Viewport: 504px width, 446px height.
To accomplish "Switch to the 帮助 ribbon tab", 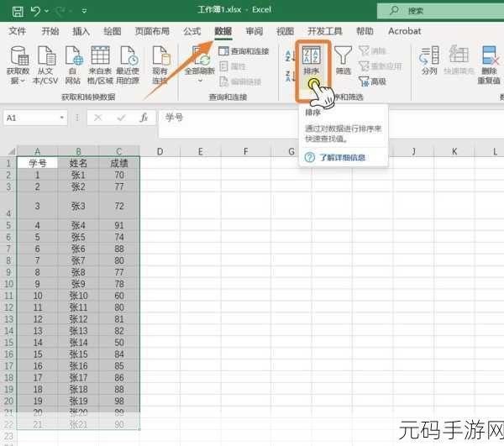I will (365, 31).
